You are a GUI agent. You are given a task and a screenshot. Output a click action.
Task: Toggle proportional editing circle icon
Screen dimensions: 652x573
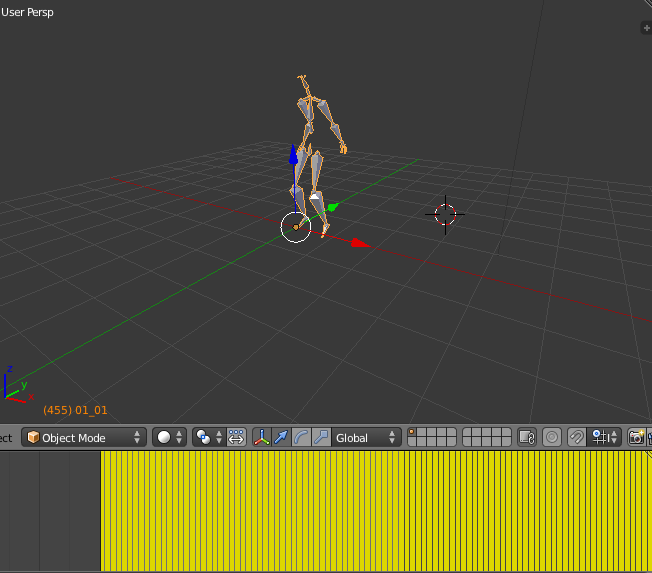(x=552, y=437)
